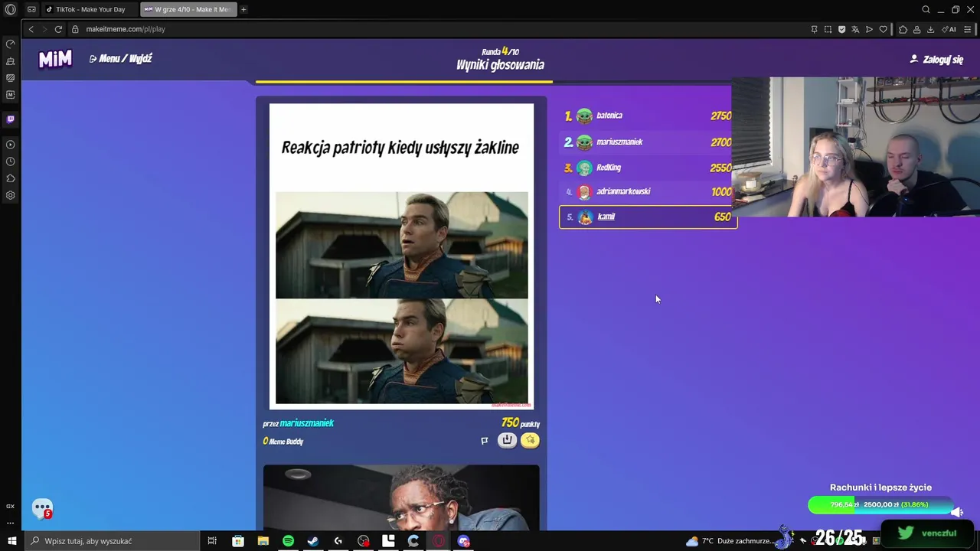Click the Reakcja patrioty meme image
This screenshot has height=551, width=980.
[401, 256]
